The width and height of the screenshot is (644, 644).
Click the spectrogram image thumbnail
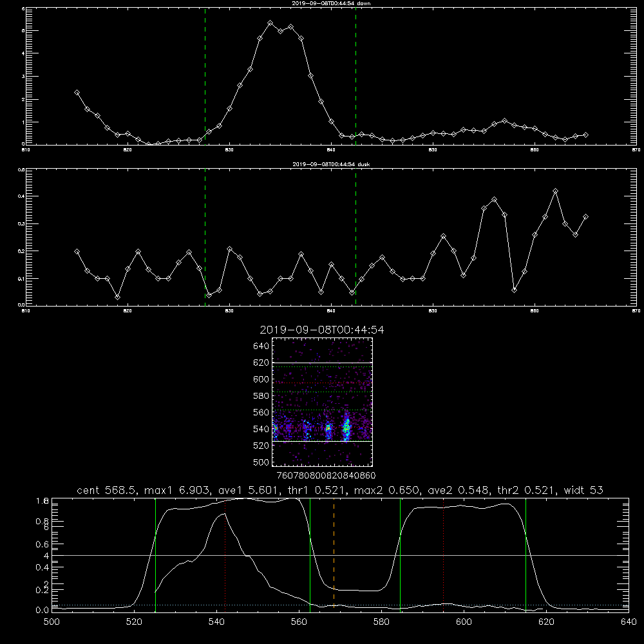(322, 402)
